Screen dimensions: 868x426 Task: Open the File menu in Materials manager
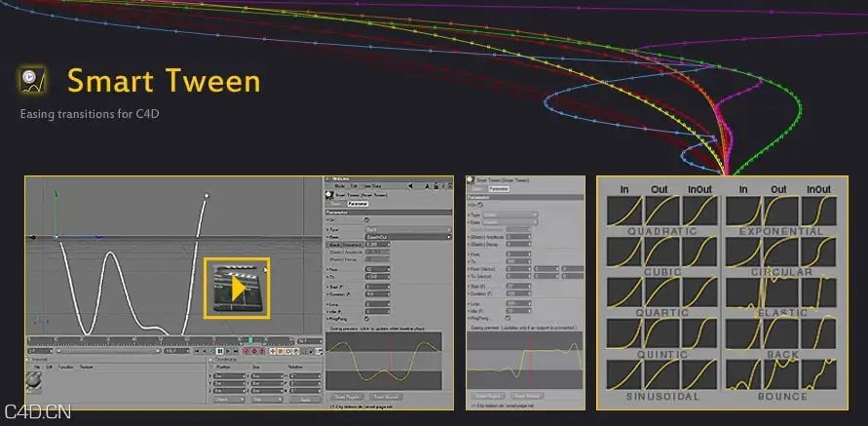(x=37, y=367)
